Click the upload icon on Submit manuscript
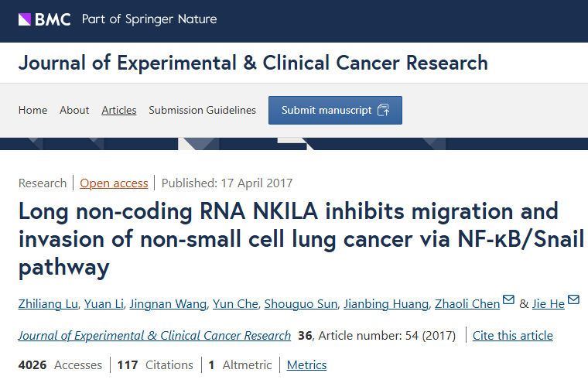The width and height of the screenshot is (588, 390). pyautogui.click(x=383, y=110)
